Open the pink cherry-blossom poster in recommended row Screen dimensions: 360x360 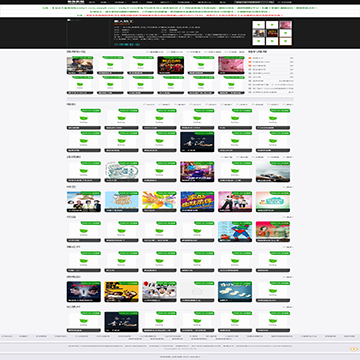[231, 65]
